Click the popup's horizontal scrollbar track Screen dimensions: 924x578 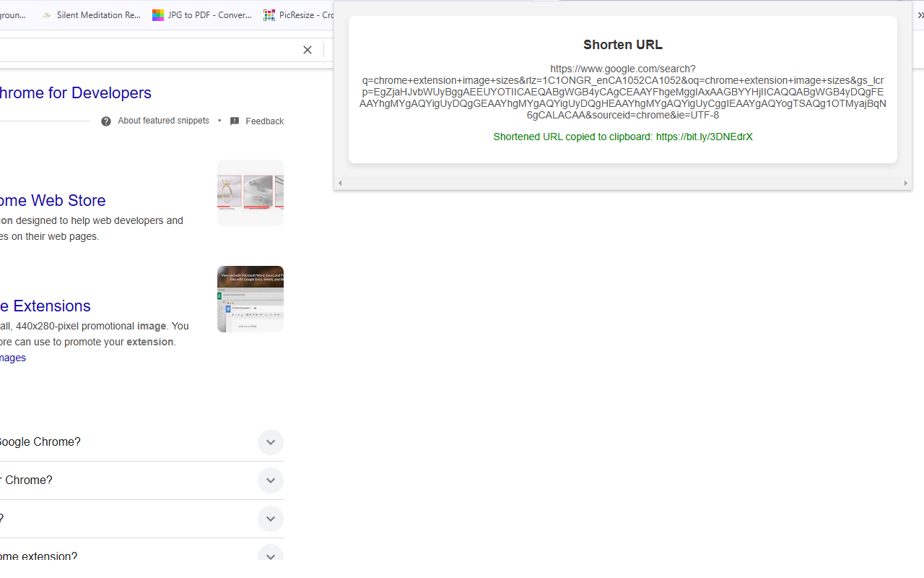[623, 184]
